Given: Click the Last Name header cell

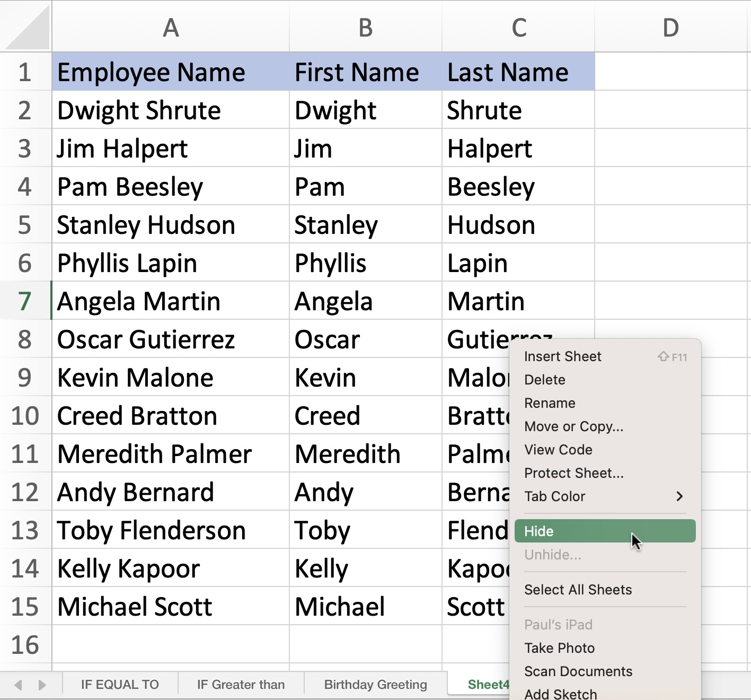Looking at the screenshot, I should pos(518,72).
